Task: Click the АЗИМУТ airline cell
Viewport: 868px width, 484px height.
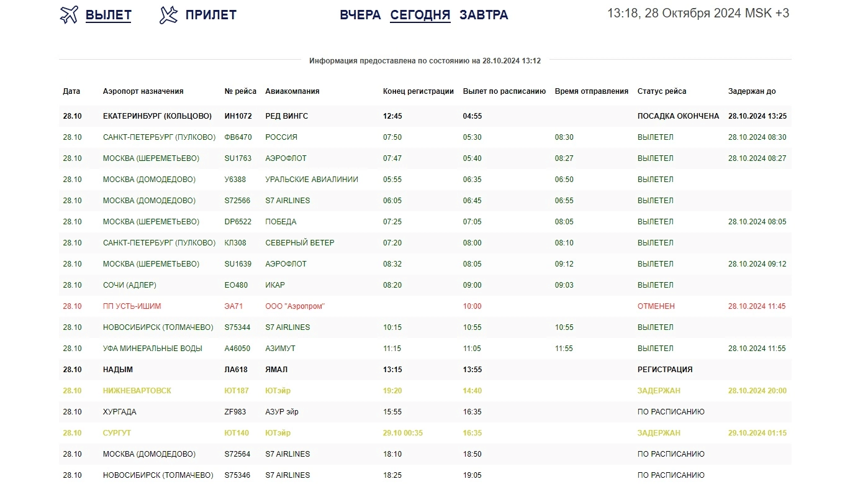Action: [x=280, y=349]
